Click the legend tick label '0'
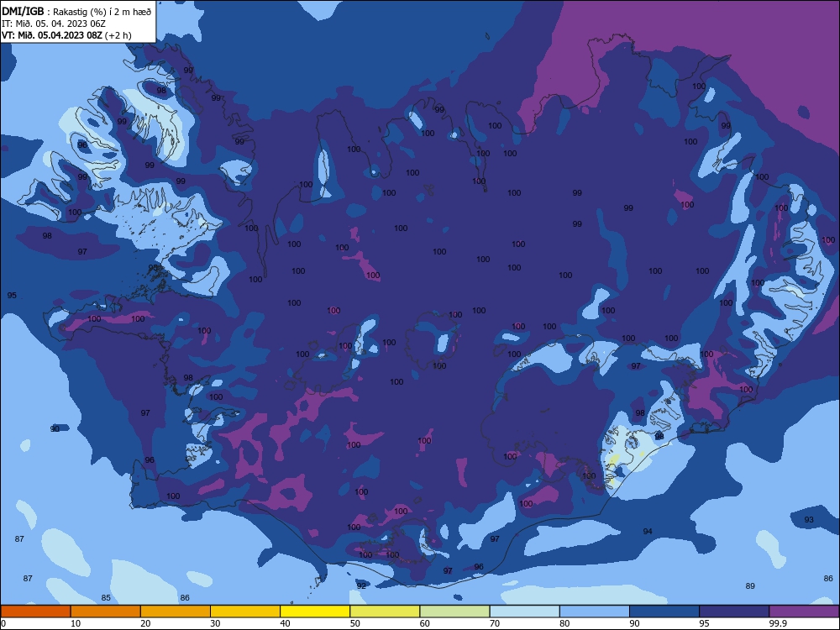 [x=3, y=623]
